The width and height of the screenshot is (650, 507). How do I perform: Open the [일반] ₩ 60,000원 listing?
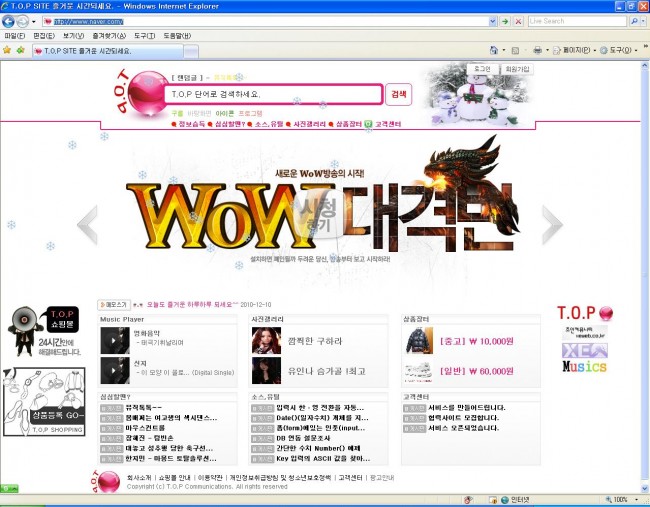tap(476, 371)
